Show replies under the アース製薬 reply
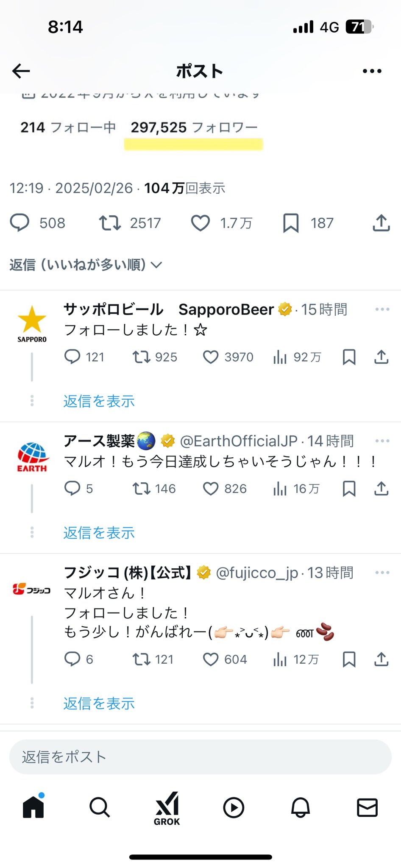401x868 pixels. coord(99,533)
